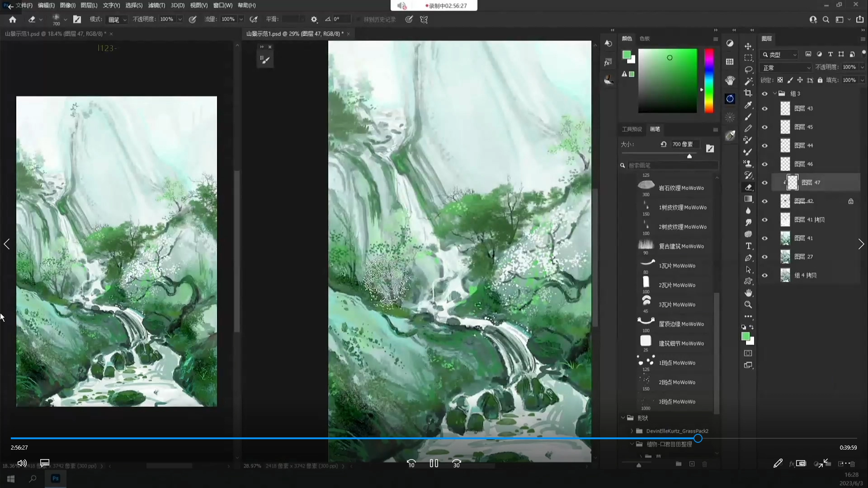Click the rainbow hue slider strip
Image resolution: width=868 pixels, height=488 pixels.
pos(709,80)
